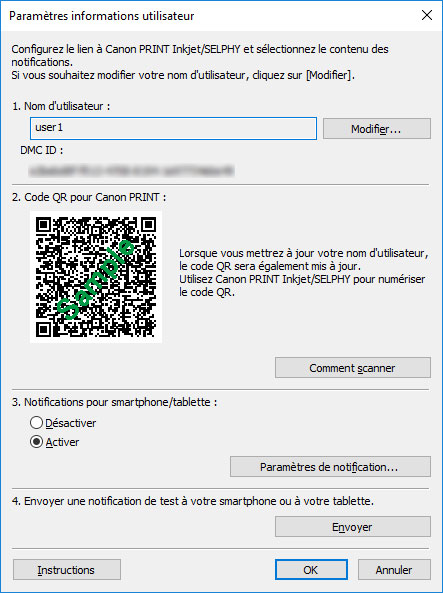This screenshot has width=443, height=593.
Task: Select the Activer notifications radio button
Action: 36,442
